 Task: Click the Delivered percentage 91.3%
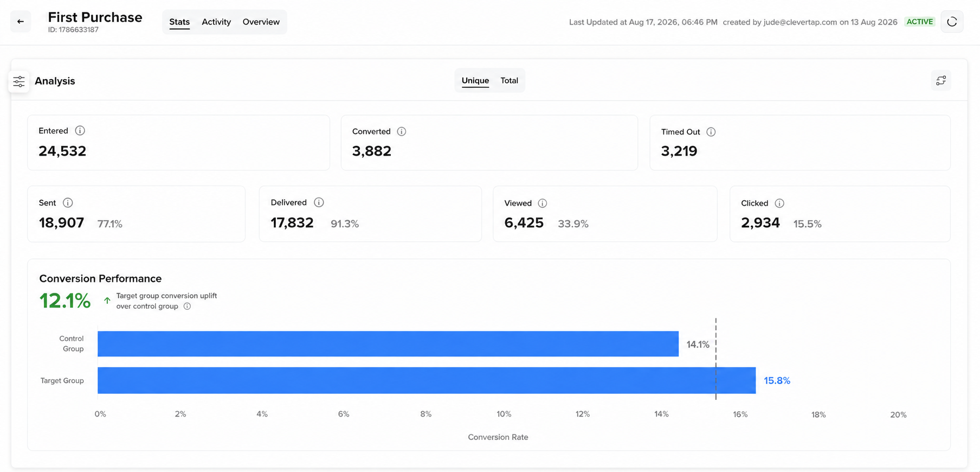(x=345, y=224)
